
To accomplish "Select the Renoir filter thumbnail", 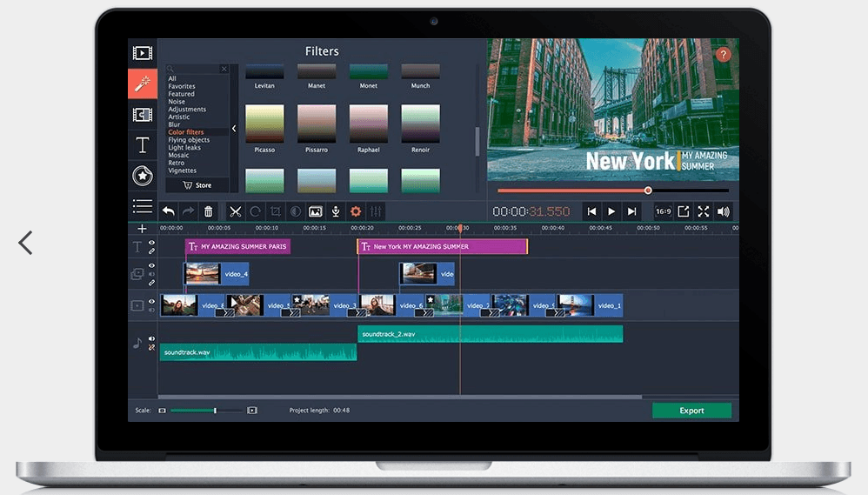I will [x=420, y=124].
